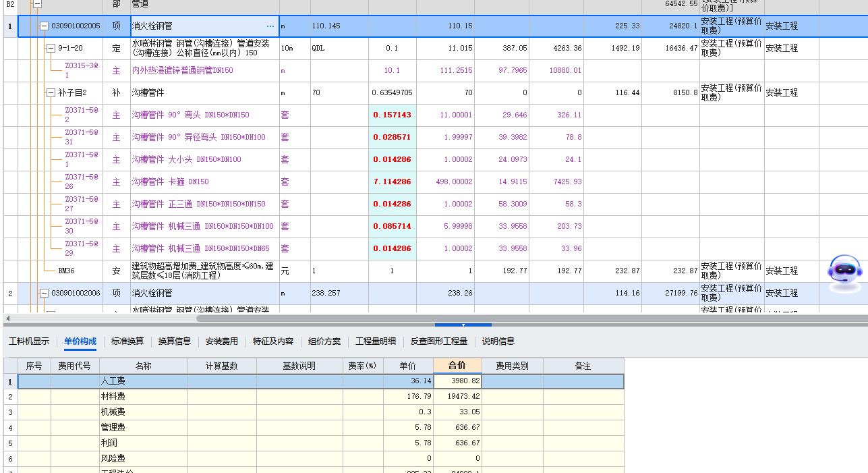Image resolution: width=868 pixels, height=473 pixels.
Task: Select quantity cell 7.114286 for 卡箍
Action: pyautogui.click(x=392, y=182)
